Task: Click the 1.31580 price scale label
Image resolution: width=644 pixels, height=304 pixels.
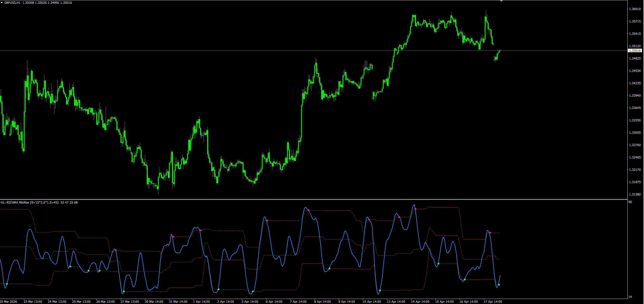Action: pyautogui.click(x=635, y=195)
